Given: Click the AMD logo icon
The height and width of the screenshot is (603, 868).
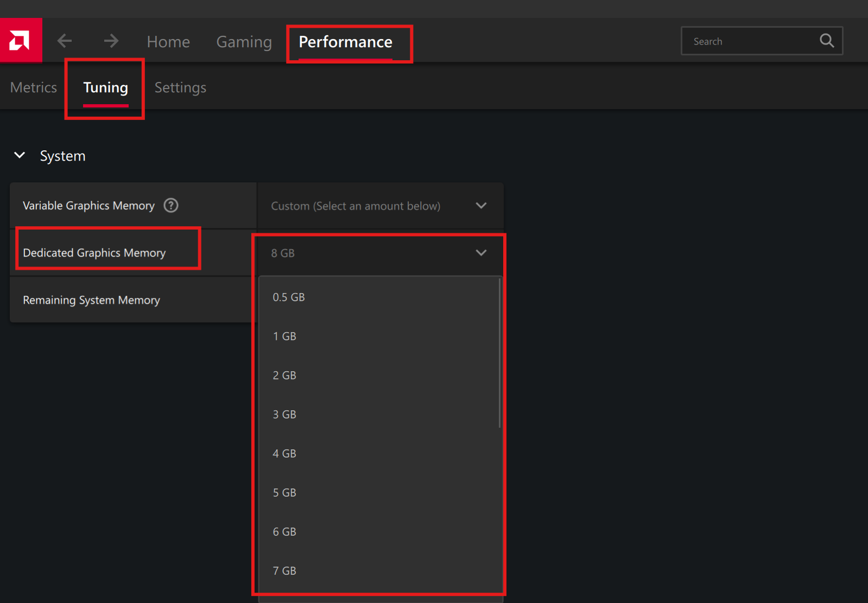Looking at the screenshot, I should click(21, 41).
